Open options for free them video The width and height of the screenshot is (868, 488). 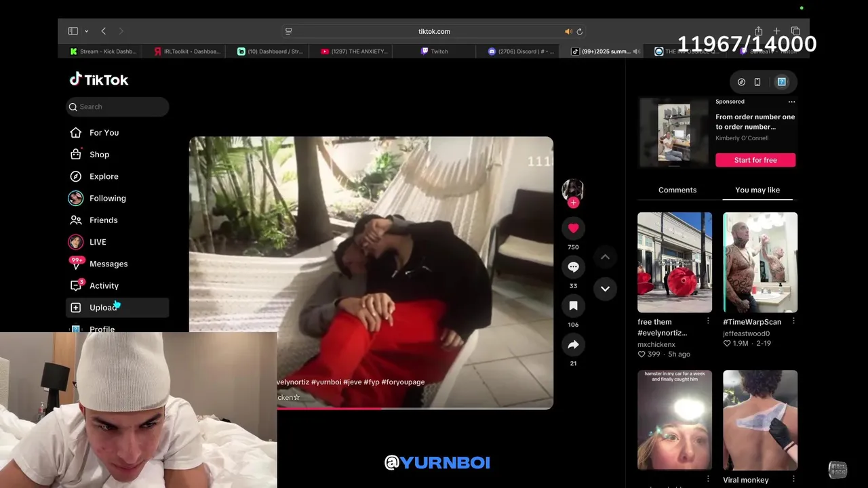(708, 321)
